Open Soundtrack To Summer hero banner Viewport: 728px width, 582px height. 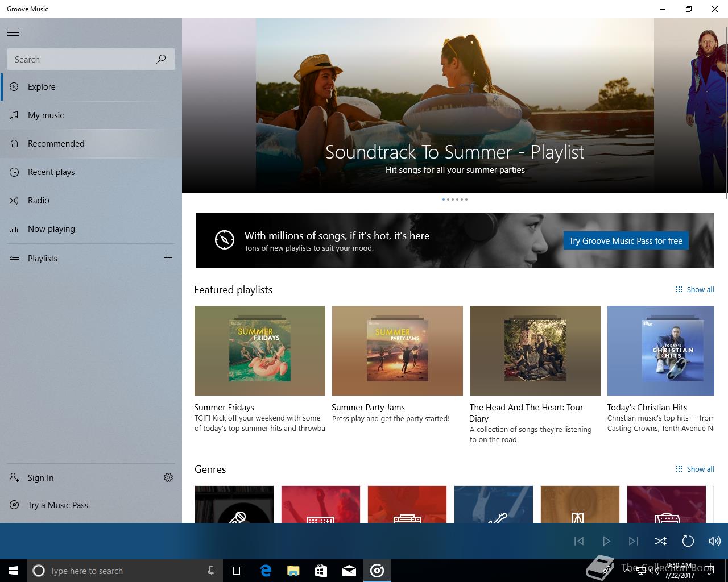(455, 106)
